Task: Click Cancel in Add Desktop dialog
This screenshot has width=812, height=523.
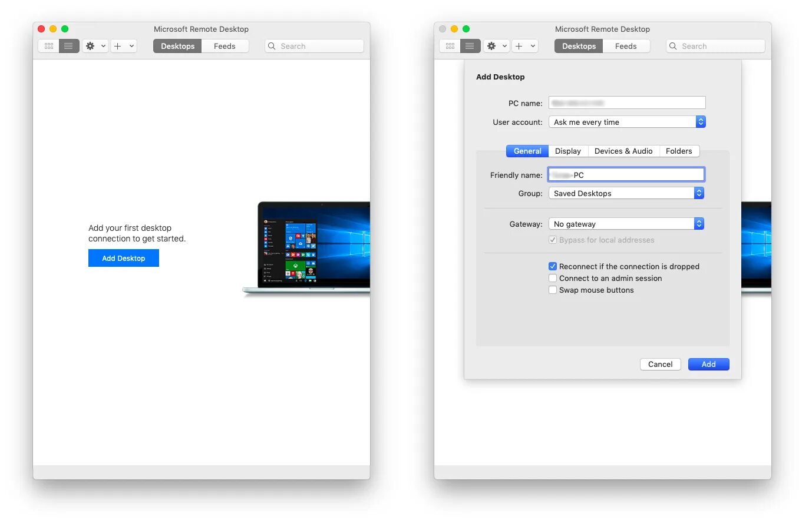Action: pos(660,364)
